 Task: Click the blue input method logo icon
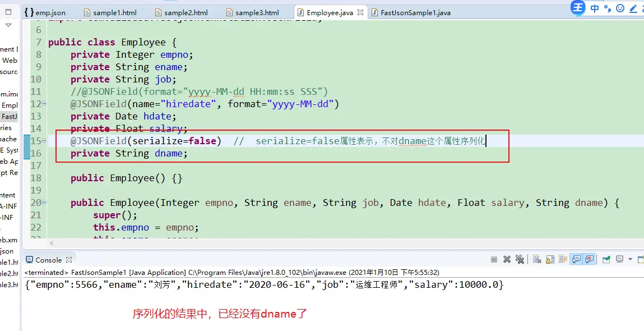[578, 7]
